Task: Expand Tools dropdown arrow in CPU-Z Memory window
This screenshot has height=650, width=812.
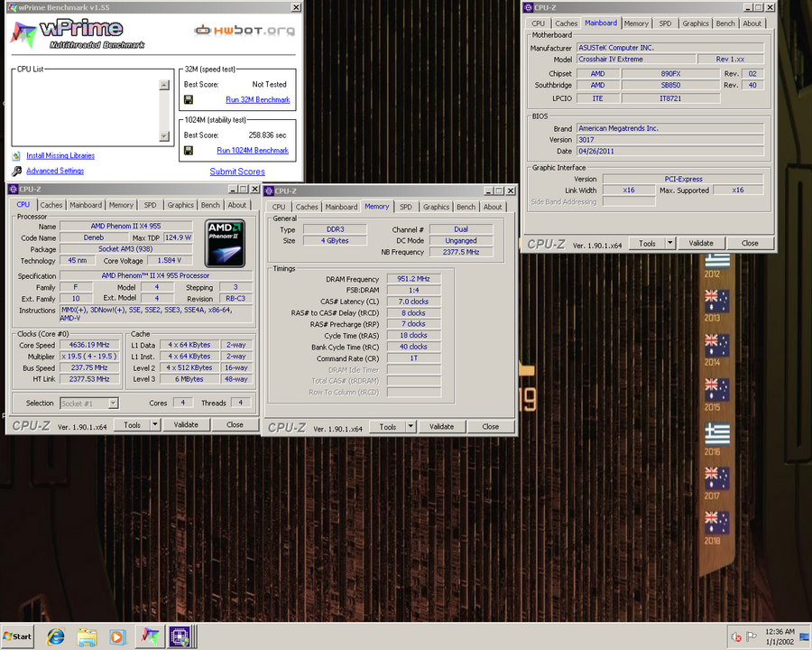Action: click(x=411, y=427)
